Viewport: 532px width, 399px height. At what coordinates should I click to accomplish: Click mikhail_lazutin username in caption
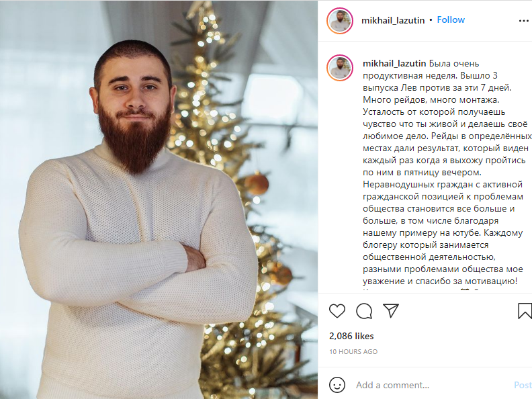click(394, 63)
